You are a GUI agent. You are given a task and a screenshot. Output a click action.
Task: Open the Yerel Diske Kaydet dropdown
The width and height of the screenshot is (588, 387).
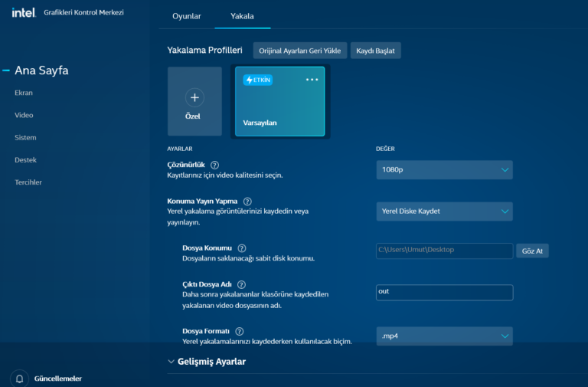coord(444,212)
